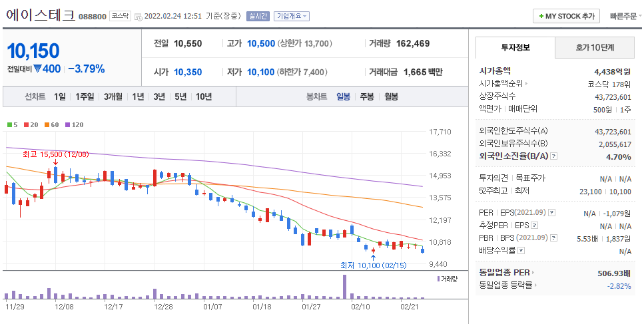Select the 1년 line chart period

(138, 97)
